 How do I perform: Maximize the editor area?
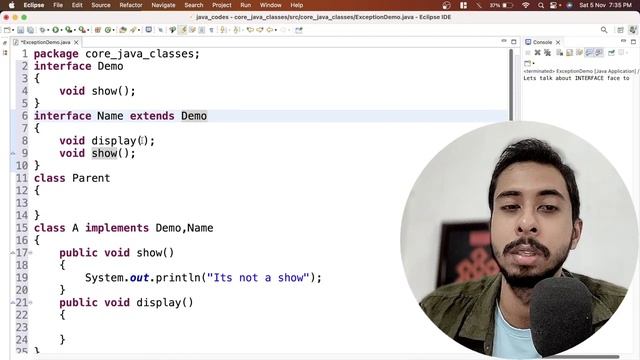click(x=513, y=42)
